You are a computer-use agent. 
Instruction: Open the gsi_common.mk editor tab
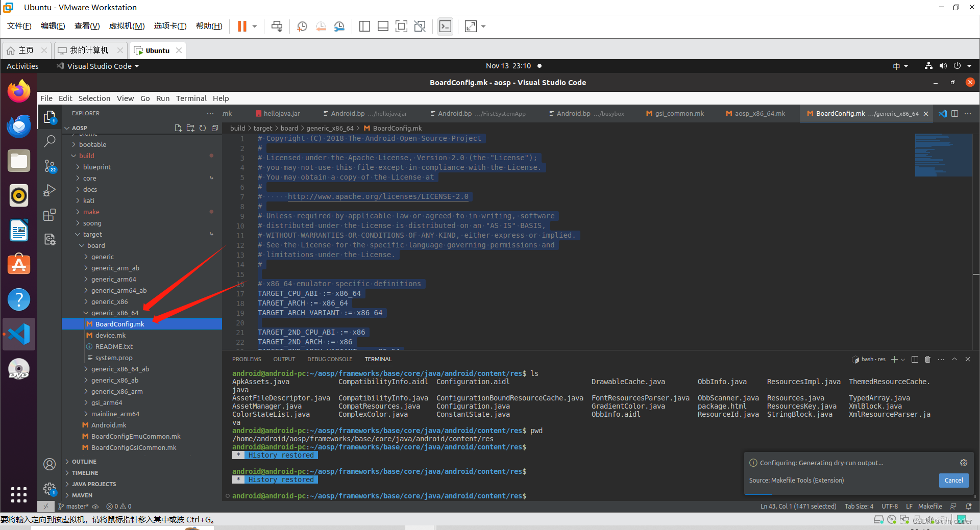tap(675, 113)
